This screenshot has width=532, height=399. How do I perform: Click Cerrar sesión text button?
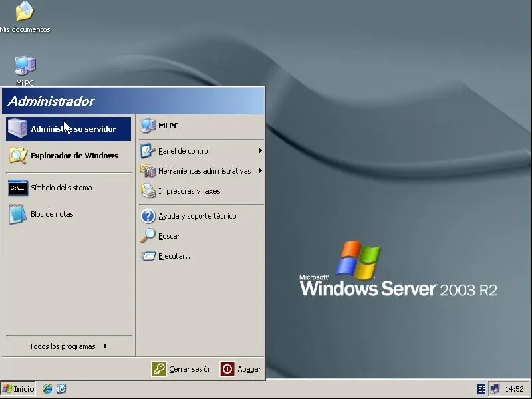(190, 369)
